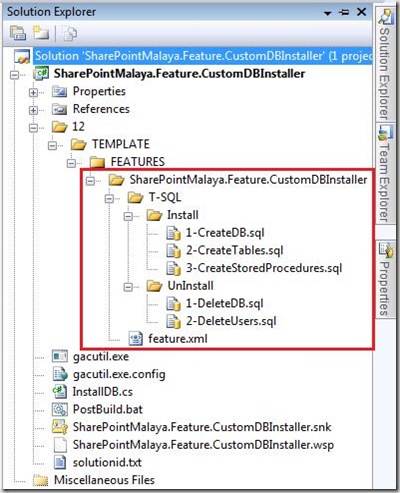Click the gacutil.exe file icon
Image resolution: width=400 pixels, height=493 pixels.
pos(60,357)
